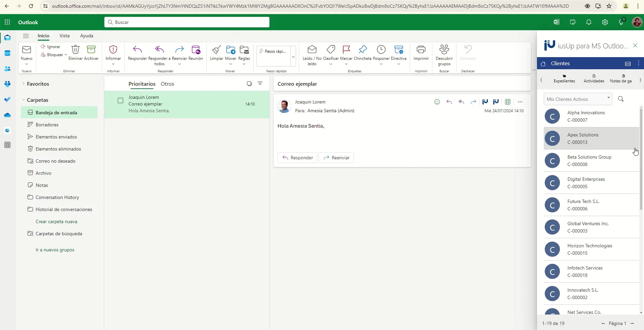This screenshot has width=644, height=330.
Task: Expand the Favoritos folder section
Action: pos(24,84)
